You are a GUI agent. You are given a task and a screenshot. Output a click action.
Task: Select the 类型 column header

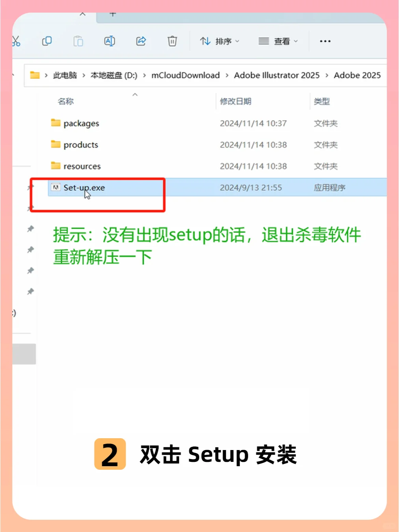[x=322, y=101]
